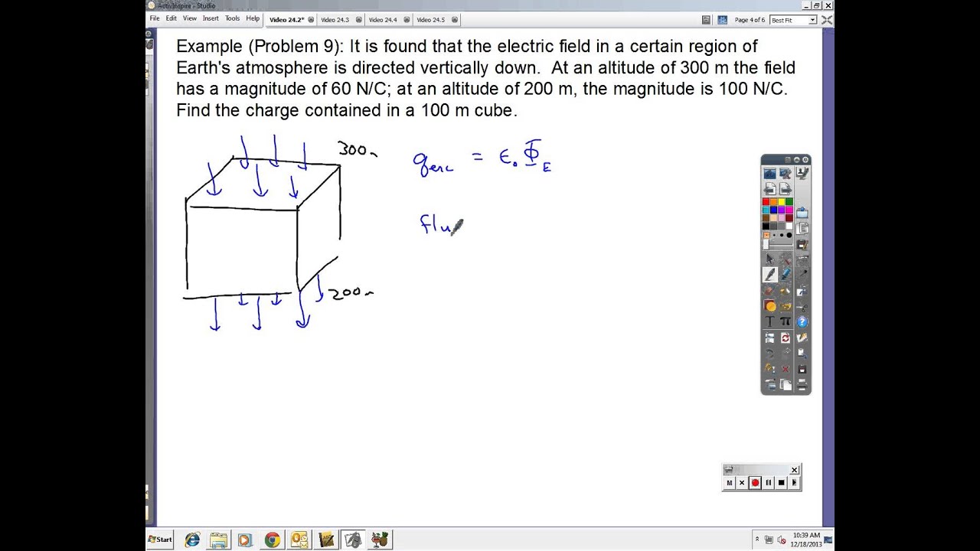The height and width of the screenshot is (551, 980).
Task: Open the Help menu
Action: tap(253, 18)
